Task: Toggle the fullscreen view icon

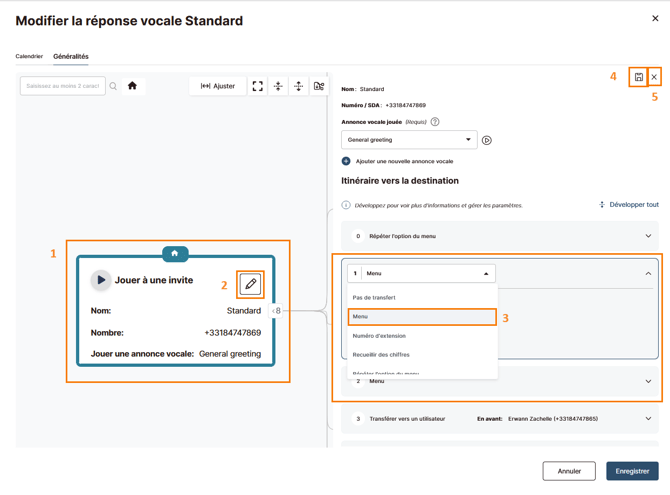Action: pos(258,86)
